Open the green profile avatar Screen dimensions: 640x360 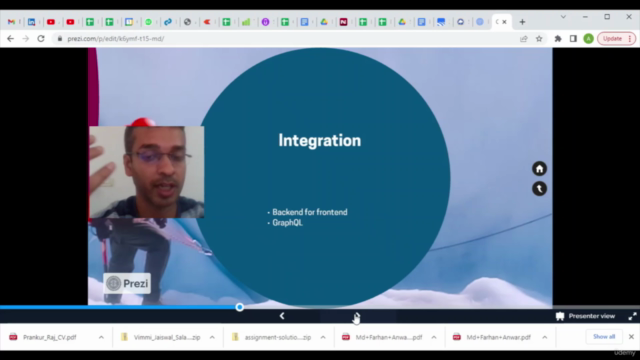click(x=588, y=38)
